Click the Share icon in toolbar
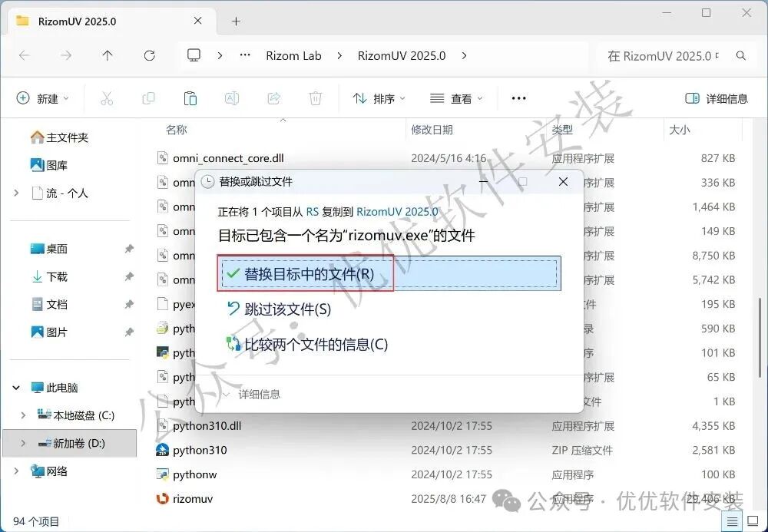Screen dimensions: 768x532 [274, 98]
